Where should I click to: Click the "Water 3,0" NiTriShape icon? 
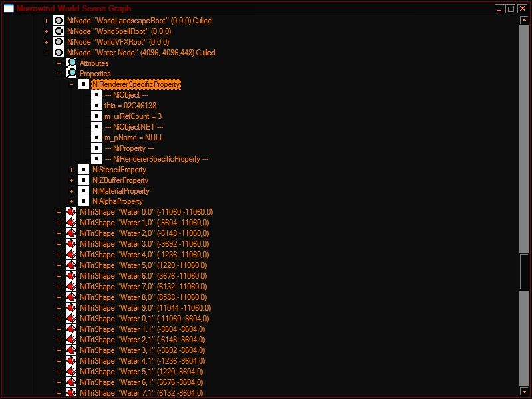coord(71,244)
